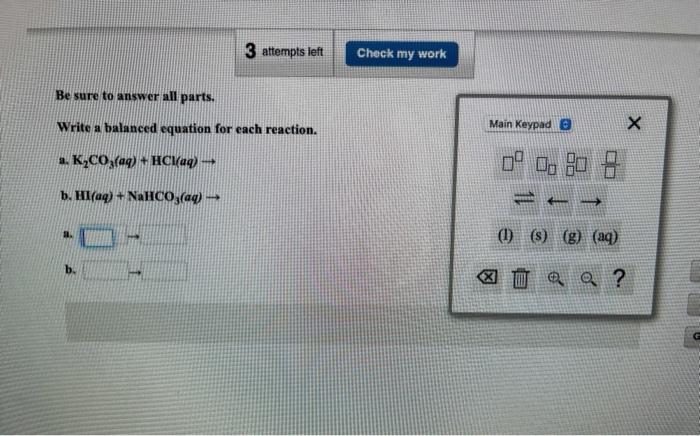
Task: Click the Check my work button
Action: point(401,54)
